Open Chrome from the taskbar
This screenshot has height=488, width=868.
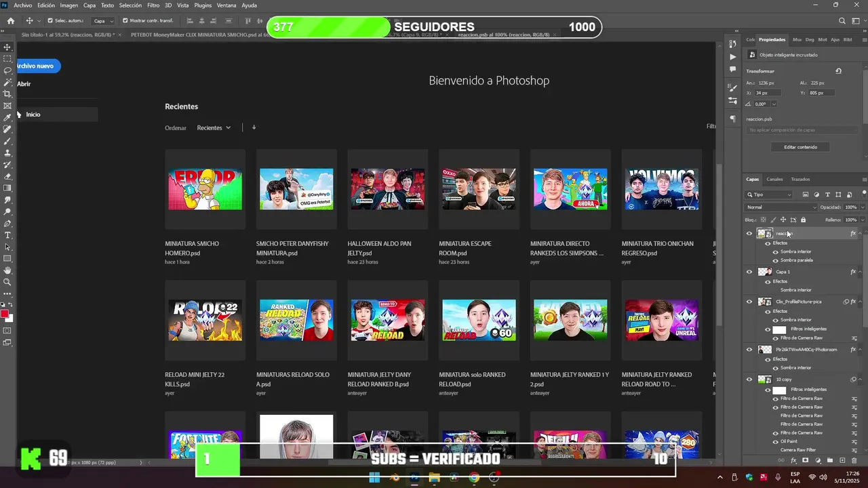point(474,478)
